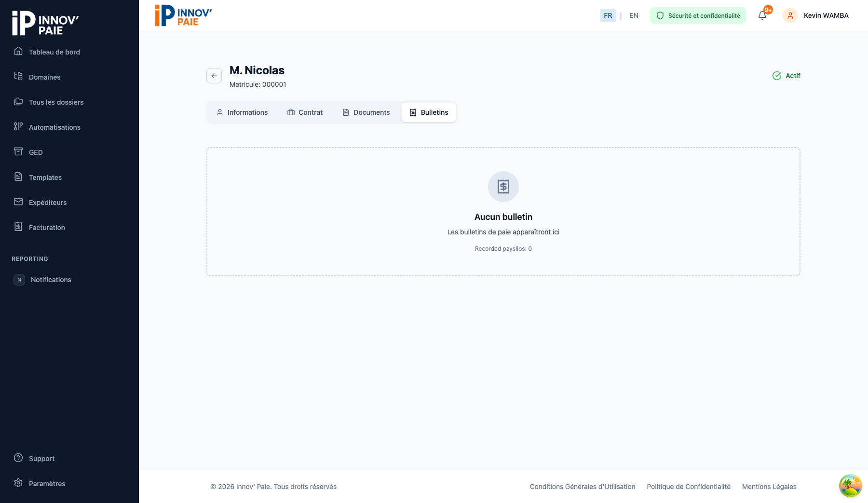Click the GED archive icon

18,151
